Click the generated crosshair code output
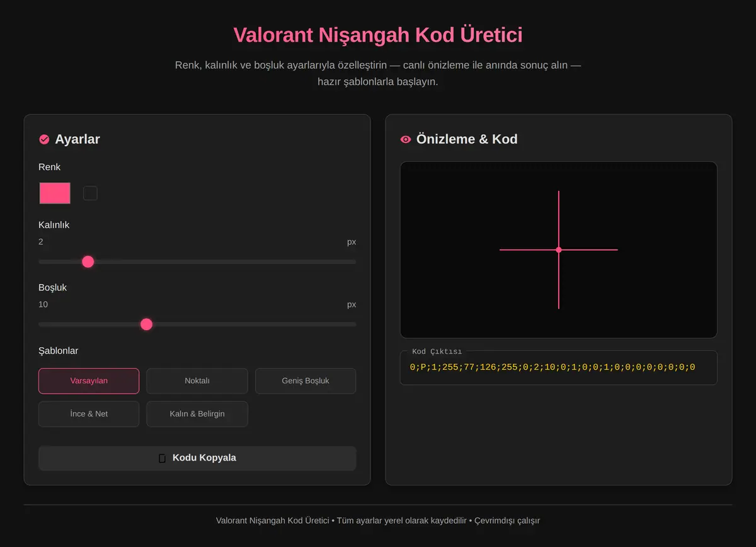Image resolution: width=756 pixels, height=547 pixels. click(x=553, y=367)
